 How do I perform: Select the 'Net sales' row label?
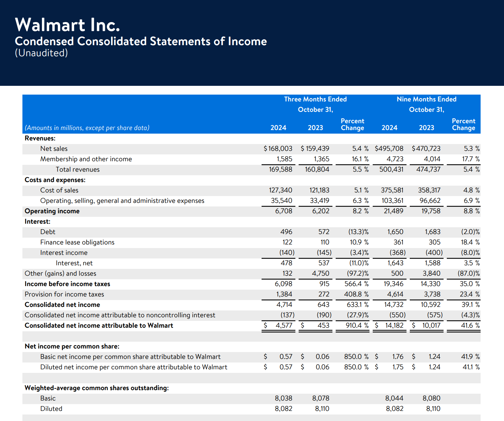click(54, 149)
